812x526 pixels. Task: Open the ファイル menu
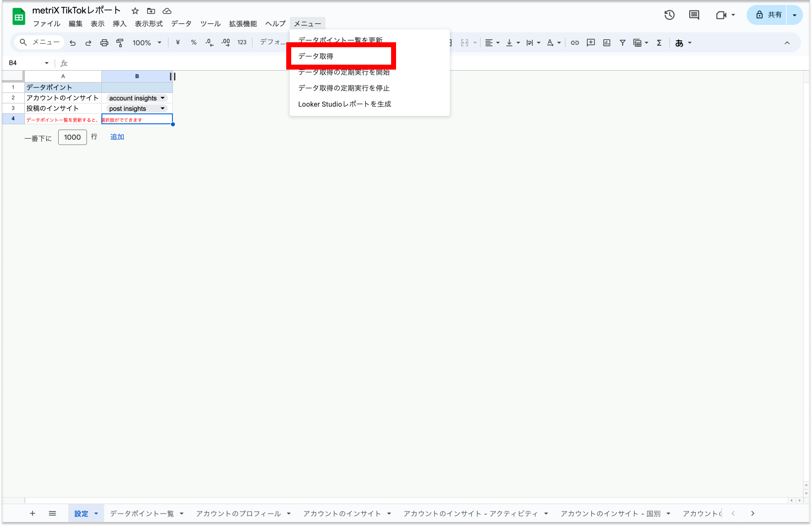tap(47, 24)
